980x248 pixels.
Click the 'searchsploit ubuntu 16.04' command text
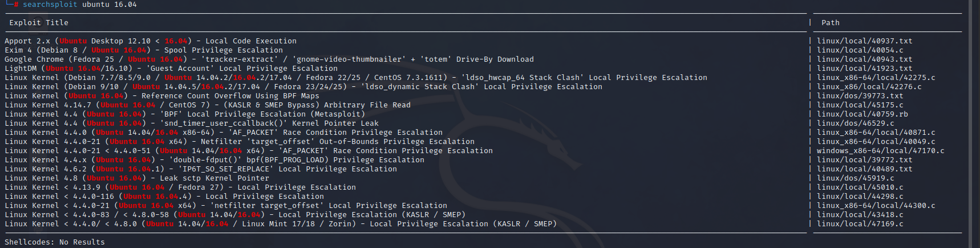(80, 5)
